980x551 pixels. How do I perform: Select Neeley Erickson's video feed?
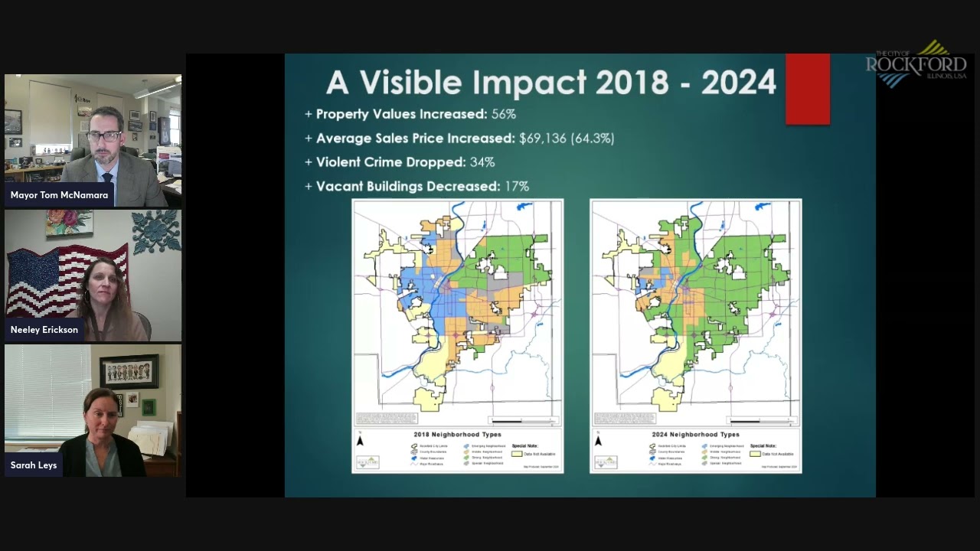click(x=93, y=275)
